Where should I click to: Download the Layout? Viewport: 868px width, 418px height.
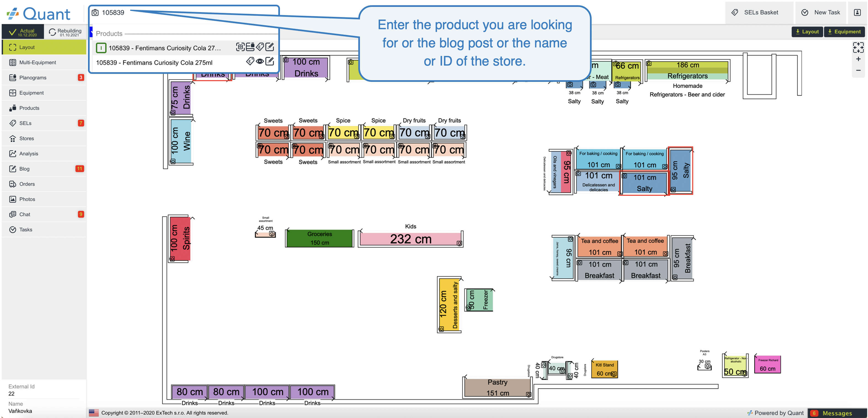click(x=807, y=32)
